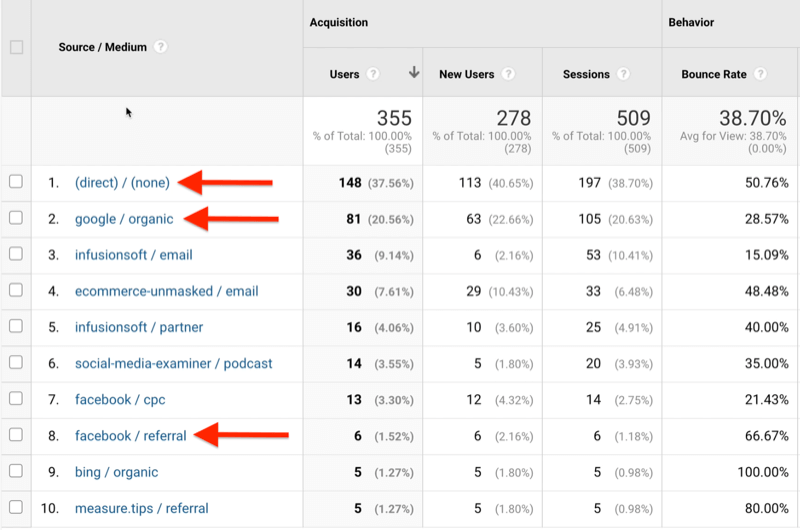Click the Acquisition group header

(339, 22)
